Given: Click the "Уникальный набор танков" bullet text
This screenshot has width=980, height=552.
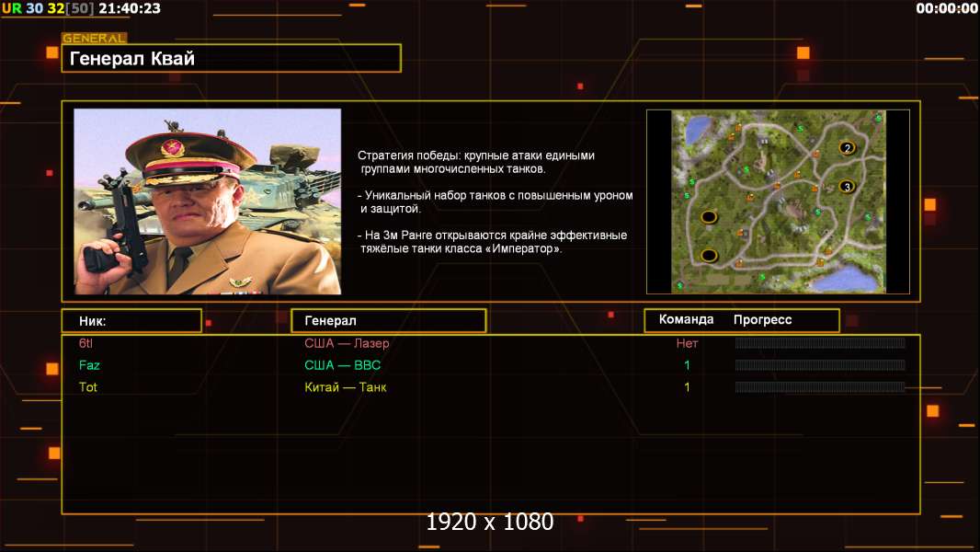Looking at the screenshot, I should pyautogui.click(x=496, y=201).
